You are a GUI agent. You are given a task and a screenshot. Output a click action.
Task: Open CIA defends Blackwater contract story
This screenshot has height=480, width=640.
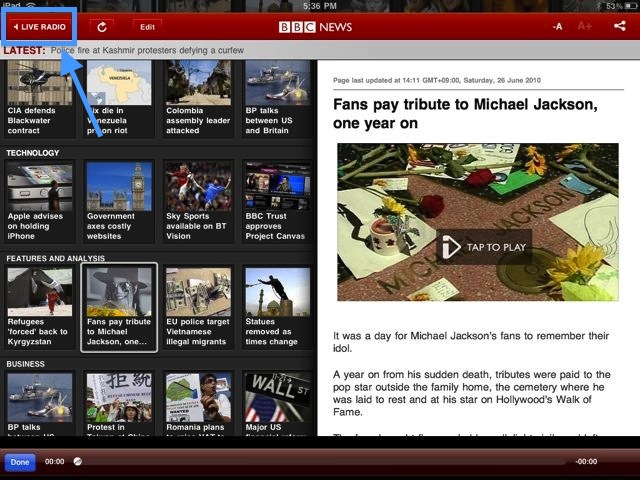click(40, 98)
